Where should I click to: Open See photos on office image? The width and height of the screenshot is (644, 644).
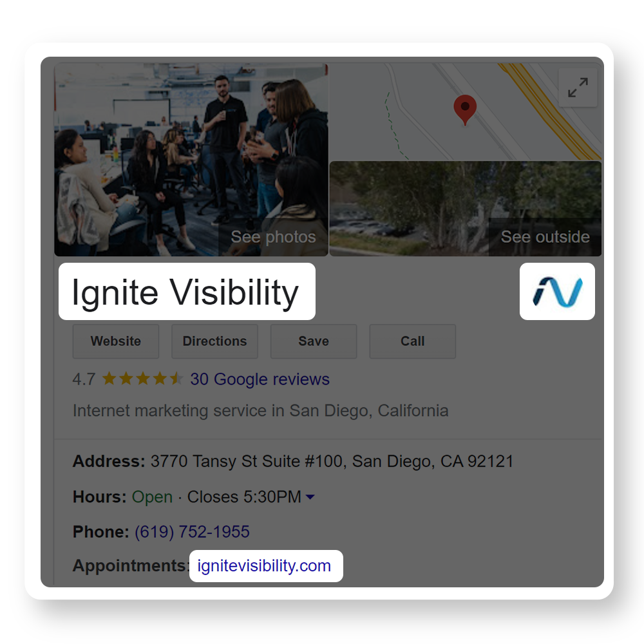(x=273, y=237)
